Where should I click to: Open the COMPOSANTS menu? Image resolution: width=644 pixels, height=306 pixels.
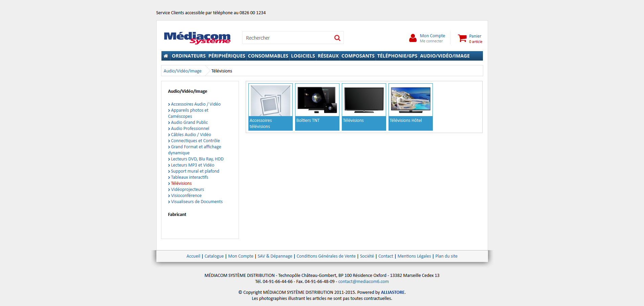point(358,56)
